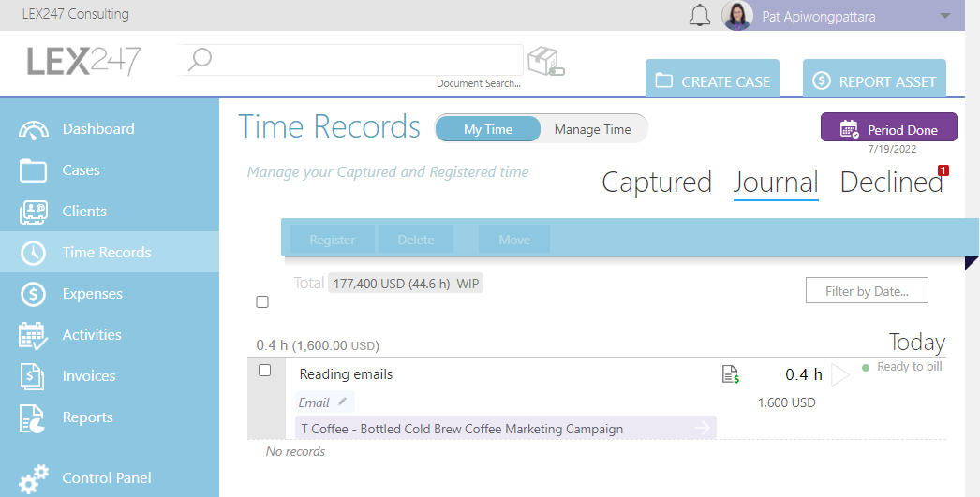Viewport: 980px width, 497px height.
Task: Click the total 177,400 USD WIP label
Action: [406, 284]
